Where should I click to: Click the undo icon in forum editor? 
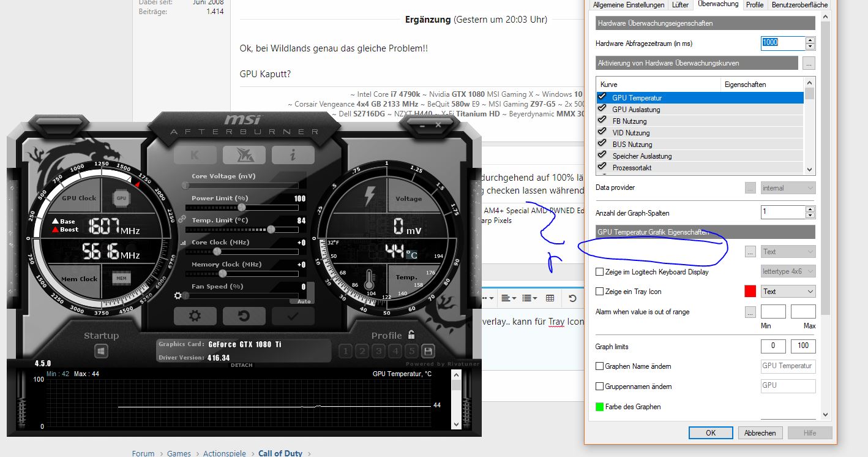572,298
